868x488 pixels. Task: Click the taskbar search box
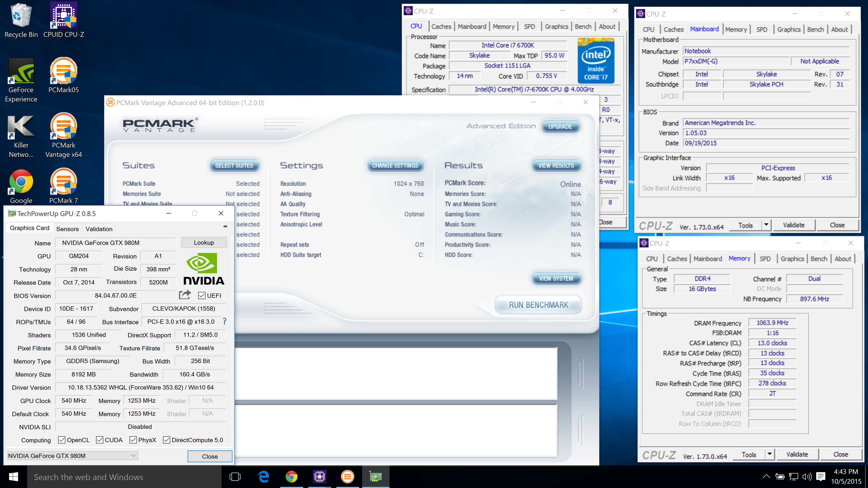coord(124,477)
